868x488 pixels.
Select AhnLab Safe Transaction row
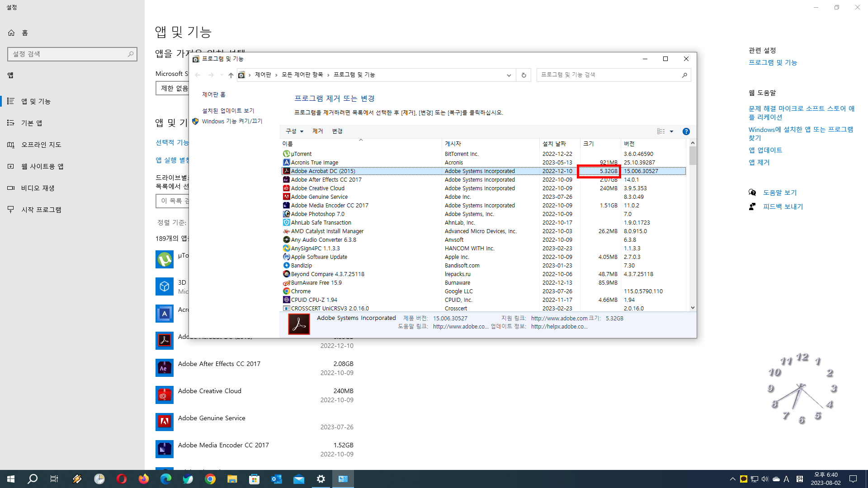coord(484,223)
